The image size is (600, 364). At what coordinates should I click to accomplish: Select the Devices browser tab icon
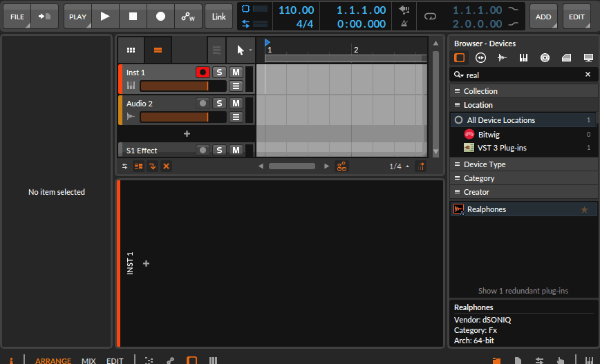click(460, 58)
